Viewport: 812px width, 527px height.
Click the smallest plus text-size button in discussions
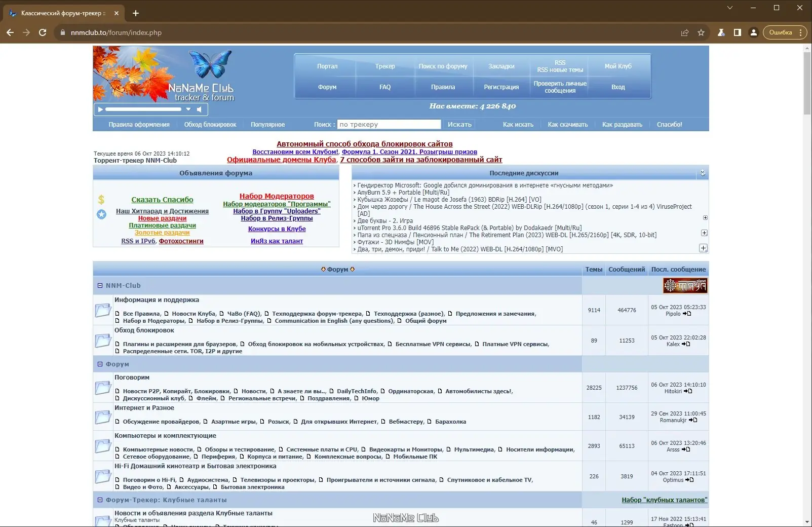(x=705, y=218)
